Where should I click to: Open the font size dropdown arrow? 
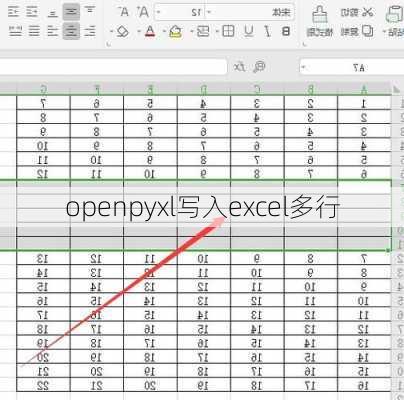pos(159,13)
